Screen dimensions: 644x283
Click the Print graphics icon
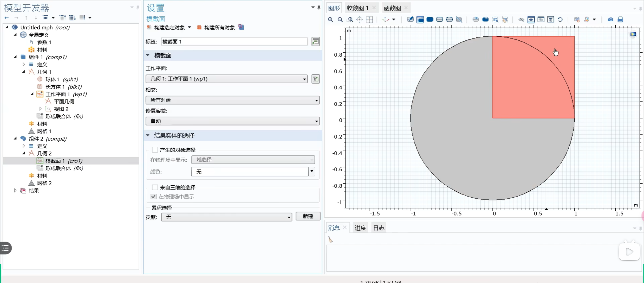coord(620,20)
